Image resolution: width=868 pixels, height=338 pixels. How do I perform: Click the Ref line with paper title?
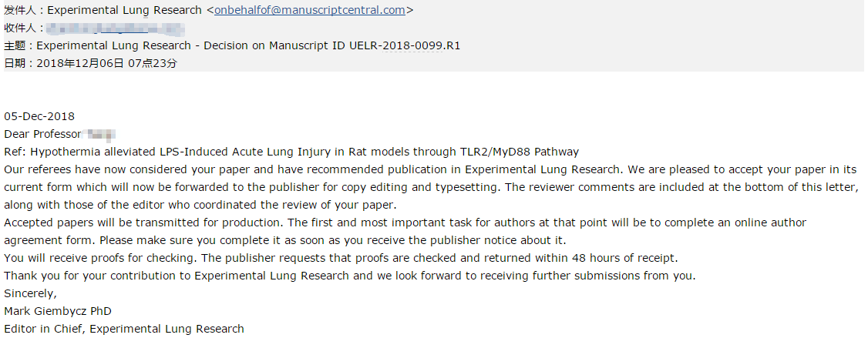click(291, 152)
